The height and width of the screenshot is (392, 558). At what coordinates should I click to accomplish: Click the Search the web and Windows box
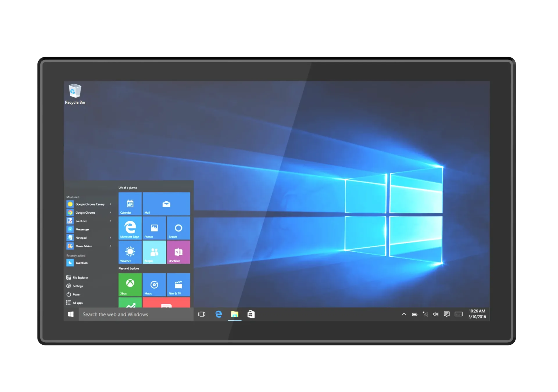click(136, 314)
